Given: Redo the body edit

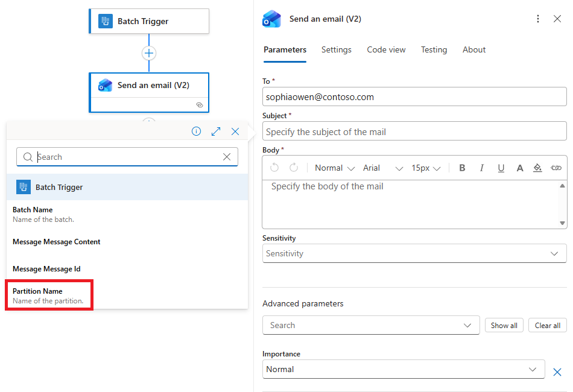Looking at the screenshot, I should coord(294,168).
